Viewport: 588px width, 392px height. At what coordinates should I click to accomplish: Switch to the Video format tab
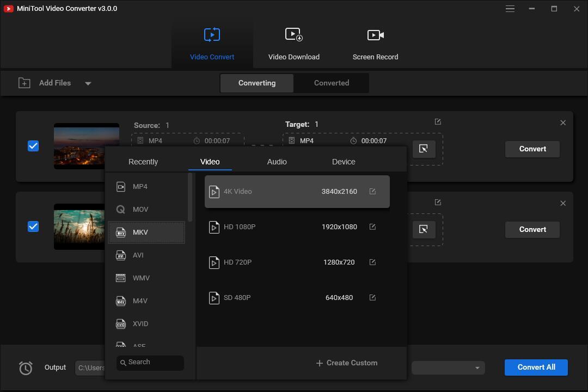[x=210, y=162]
